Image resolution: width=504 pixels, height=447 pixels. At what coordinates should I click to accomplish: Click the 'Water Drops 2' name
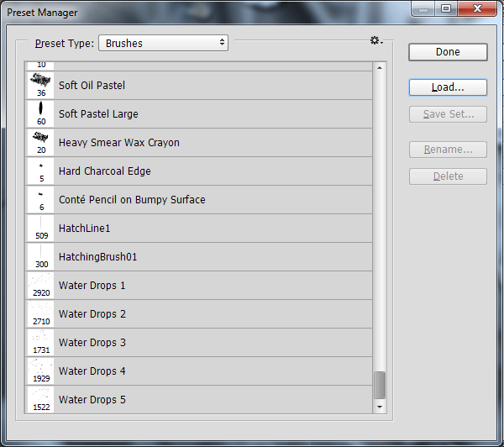pyautogui.click(x=92, y=314)
